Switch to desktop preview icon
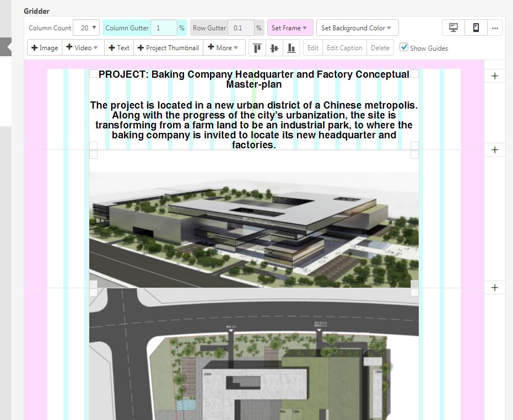Viewport: 513px width, 420px height. [x=453, y=28]
